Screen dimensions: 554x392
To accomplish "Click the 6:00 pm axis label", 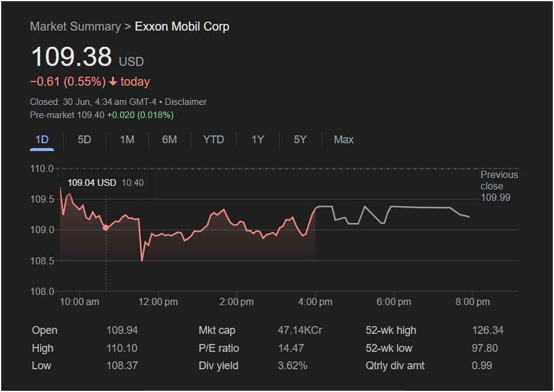I will (x=393, y=302).
